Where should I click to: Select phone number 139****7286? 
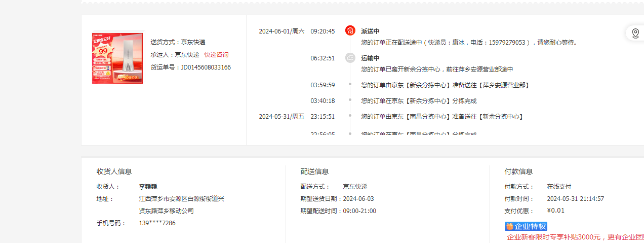pos(157,223)
